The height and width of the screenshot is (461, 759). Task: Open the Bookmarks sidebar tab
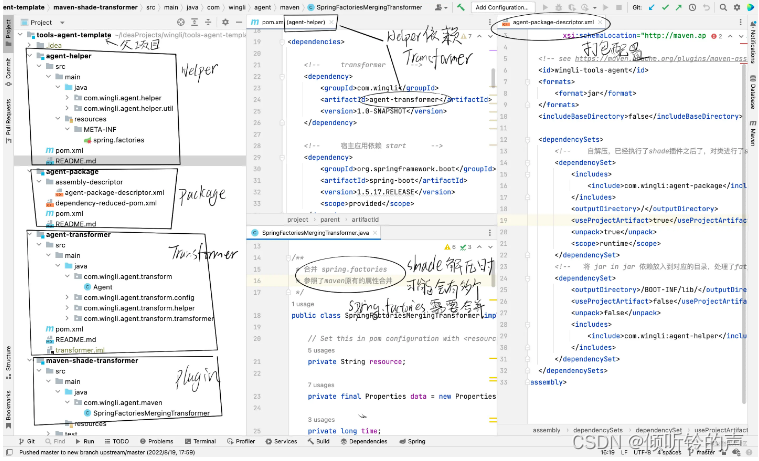(x=8, y=410)
